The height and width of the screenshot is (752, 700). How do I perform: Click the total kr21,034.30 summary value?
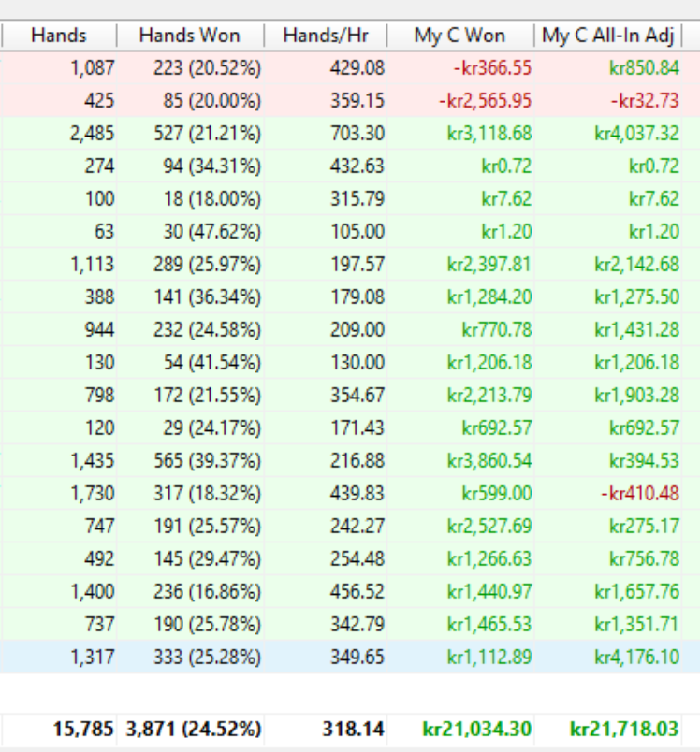(479, 728)
